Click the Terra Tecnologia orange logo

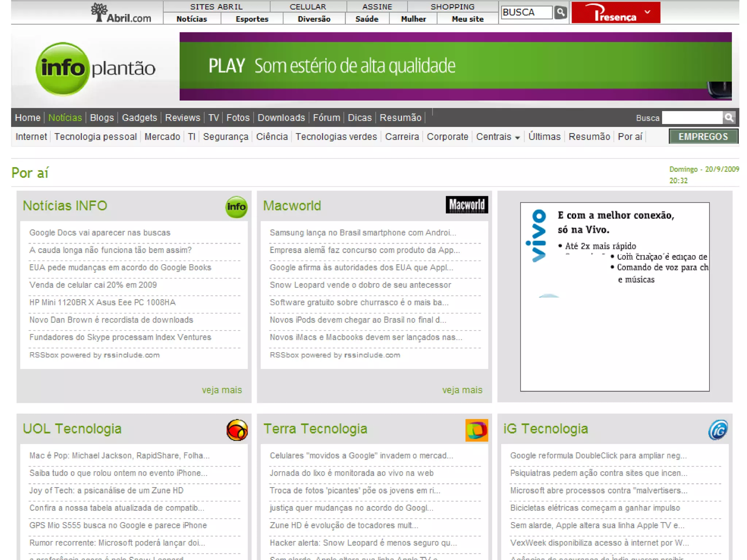point(476,430)
